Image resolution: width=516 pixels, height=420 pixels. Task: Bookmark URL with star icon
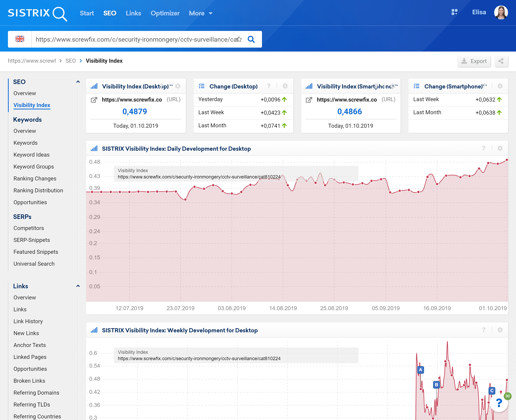click(239, 39)
